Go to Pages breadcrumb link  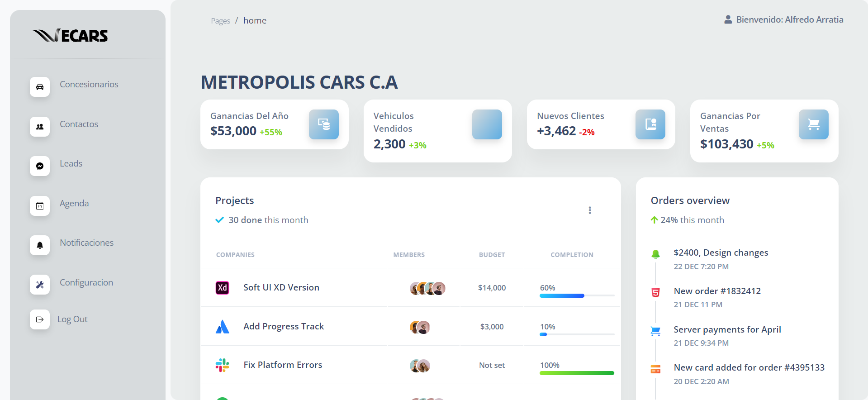click(x=220, y=21)
